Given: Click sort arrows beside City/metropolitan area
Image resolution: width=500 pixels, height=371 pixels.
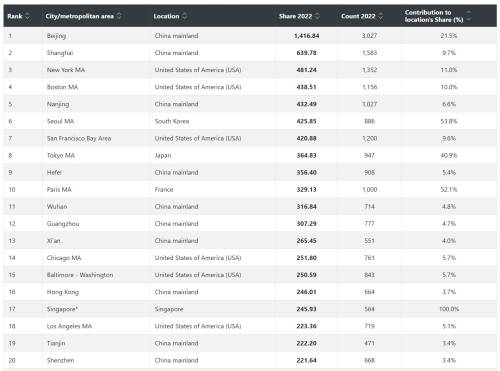Looking at the screenshot, I should click(119, 16).
